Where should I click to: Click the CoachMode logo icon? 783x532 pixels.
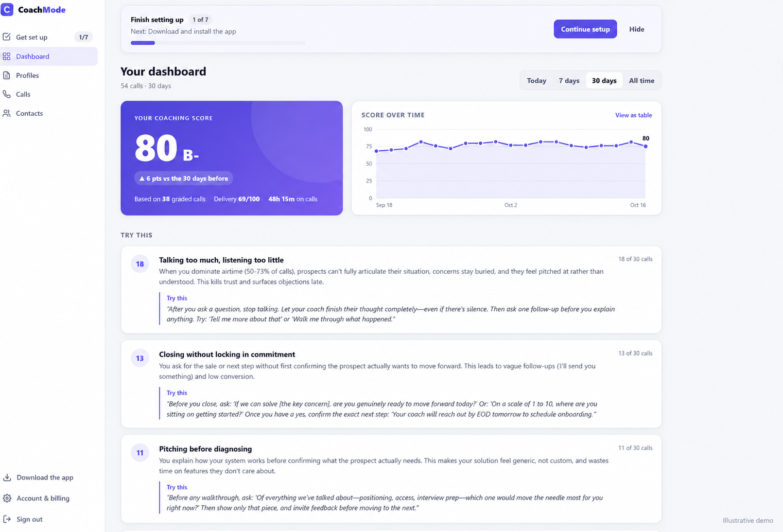point(7,9)
